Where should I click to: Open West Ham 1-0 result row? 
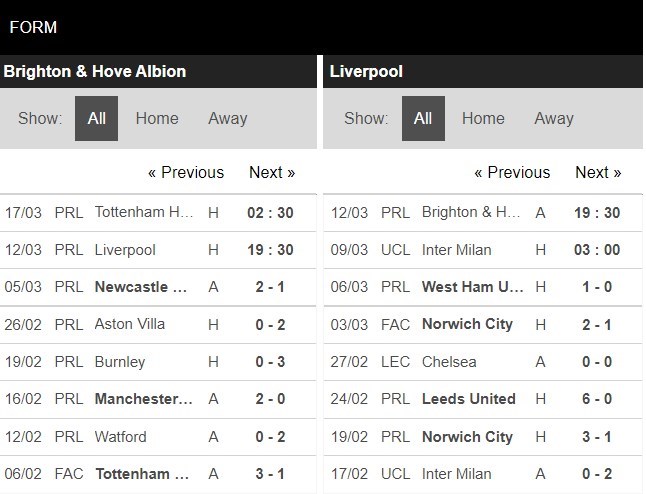tap(483, 287)
